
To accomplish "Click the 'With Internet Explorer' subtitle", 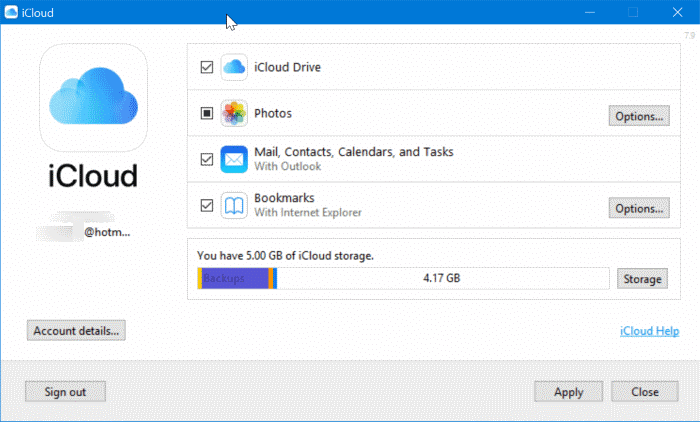I will (308, 212).
